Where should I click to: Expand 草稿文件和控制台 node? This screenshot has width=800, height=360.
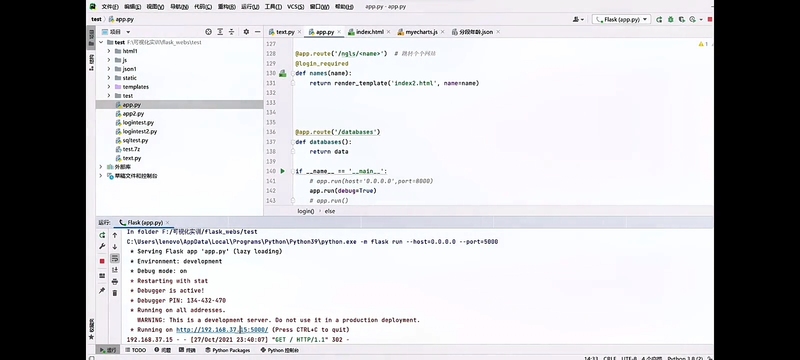tap(101, 175)
